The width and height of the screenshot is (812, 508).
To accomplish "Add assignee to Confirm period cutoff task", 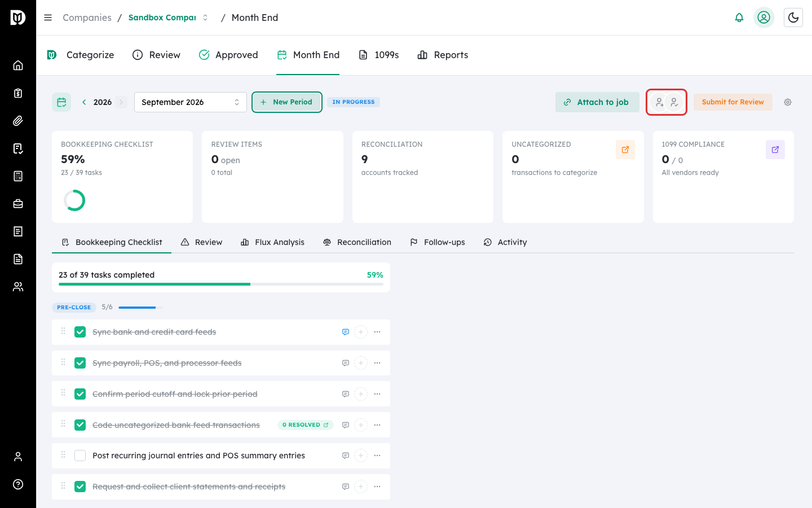I will point(361,394).
